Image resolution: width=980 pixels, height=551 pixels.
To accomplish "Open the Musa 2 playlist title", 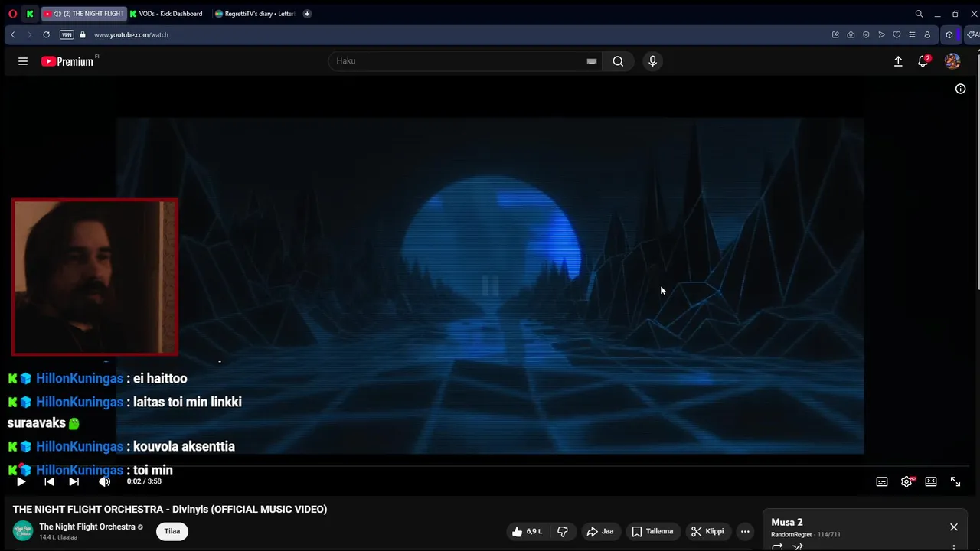I will tap(787, 522).
